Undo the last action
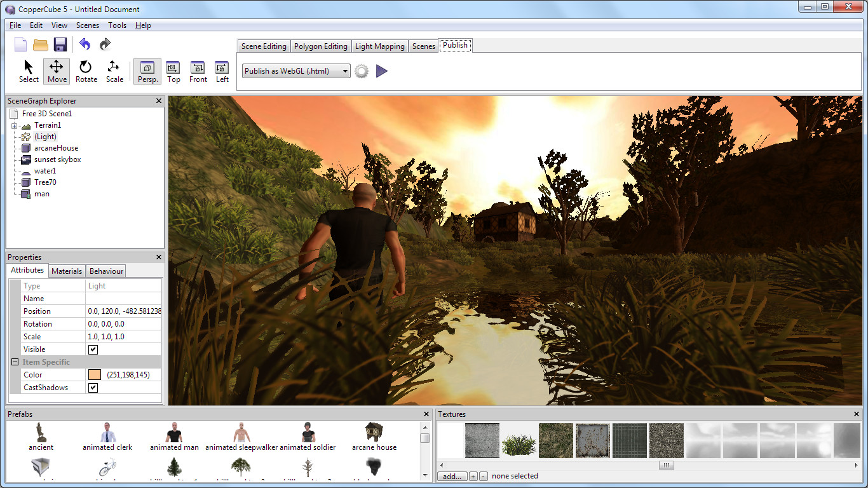Viewport: 868px width, 488px height. pos(85,44)
